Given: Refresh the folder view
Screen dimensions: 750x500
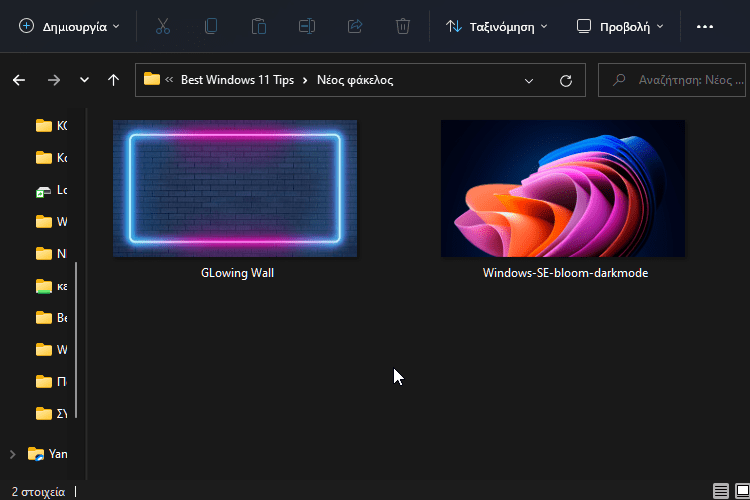Looking at the screenshot, I should point(566,80).
